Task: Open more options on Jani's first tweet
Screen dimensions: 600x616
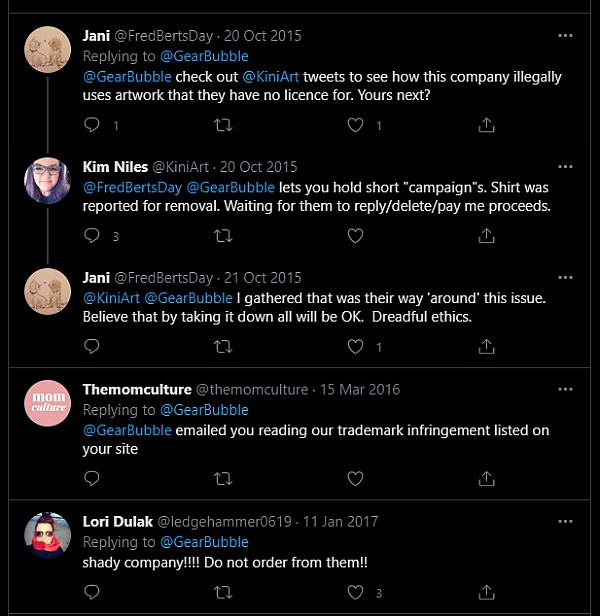Action: [x=567, y=36]
